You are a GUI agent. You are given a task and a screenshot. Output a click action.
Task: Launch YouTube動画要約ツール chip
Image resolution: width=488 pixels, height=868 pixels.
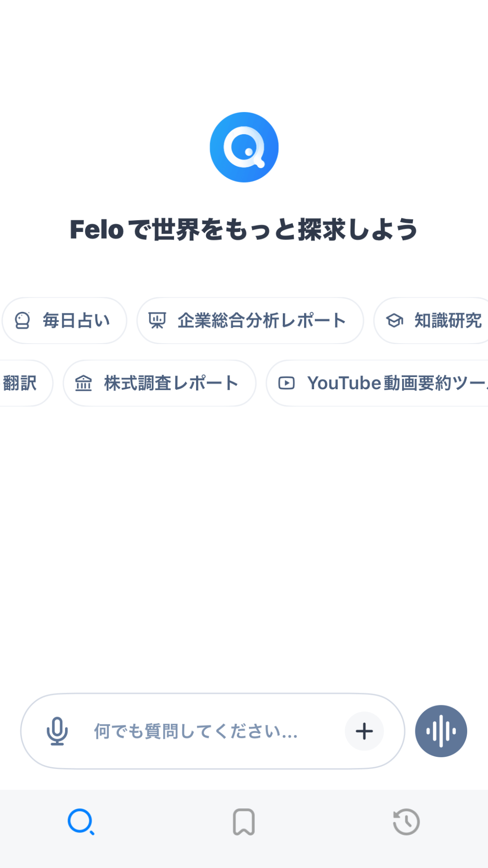pyautogui.click(x=377, y=383)
